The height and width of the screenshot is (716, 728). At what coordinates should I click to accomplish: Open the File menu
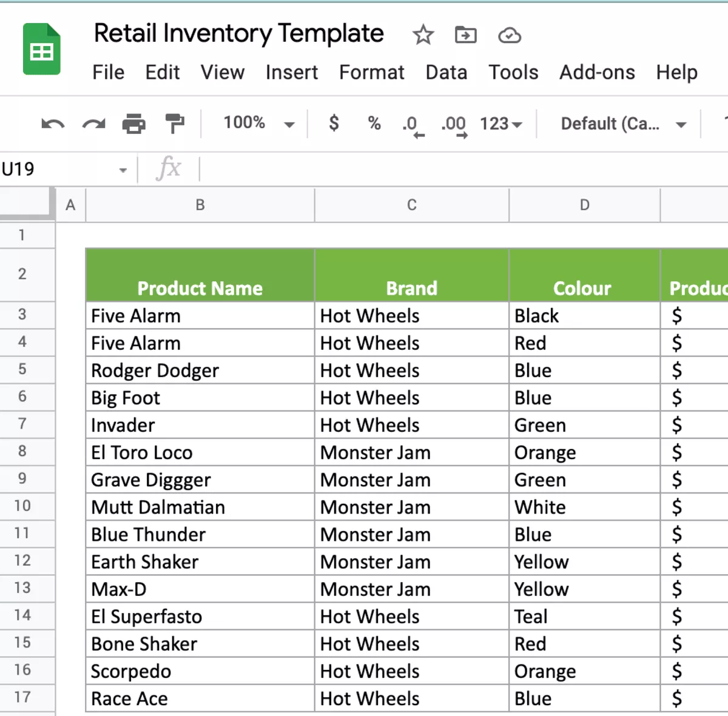[109, 72]
